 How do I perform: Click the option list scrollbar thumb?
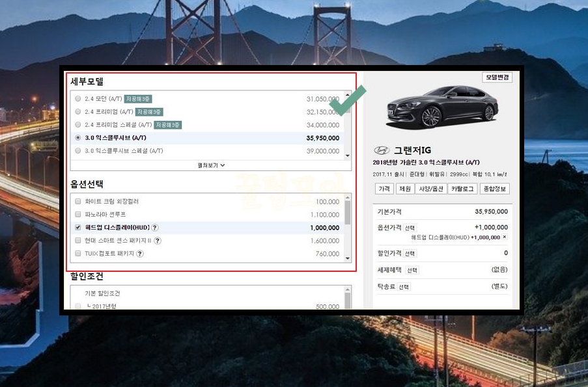(x=348, y=213)
